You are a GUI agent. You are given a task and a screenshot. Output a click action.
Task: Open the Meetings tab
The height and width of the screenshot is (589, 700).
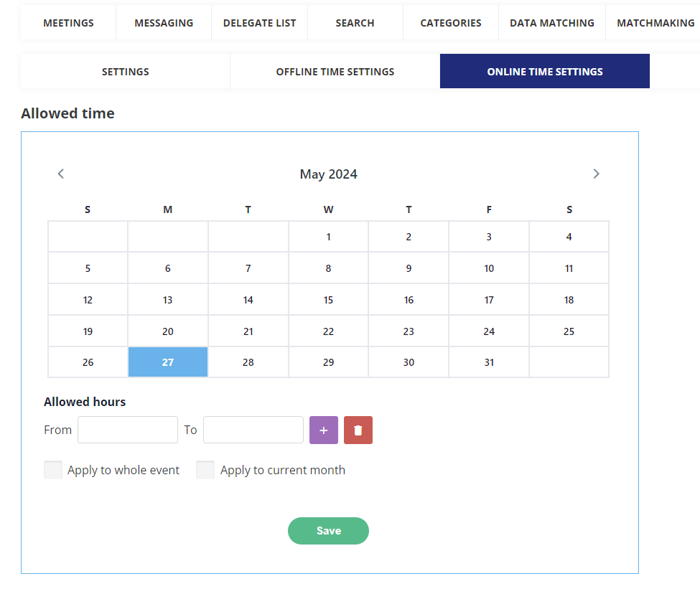[68, 23]
